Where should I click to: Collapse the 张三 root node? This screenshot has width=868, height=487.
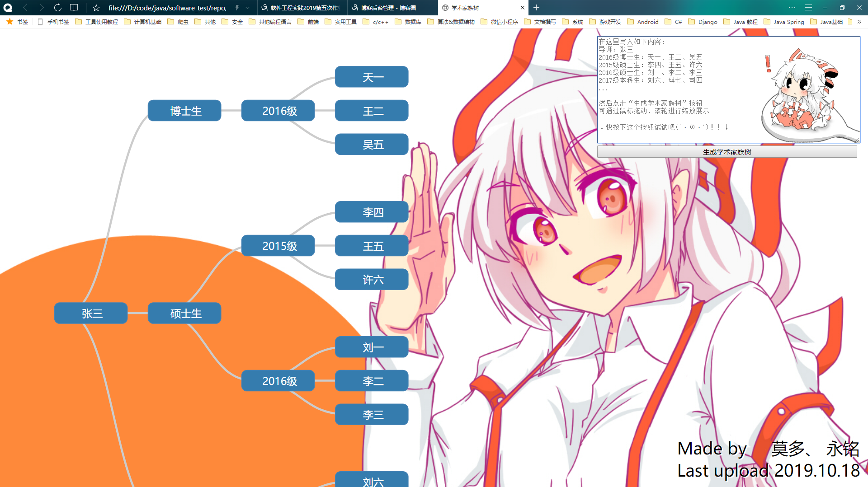coord(91,313)
